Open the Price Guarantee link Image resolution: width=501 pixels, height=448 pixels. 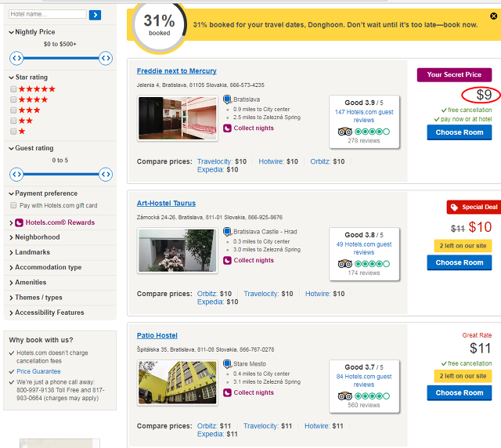tap(38, 371)
